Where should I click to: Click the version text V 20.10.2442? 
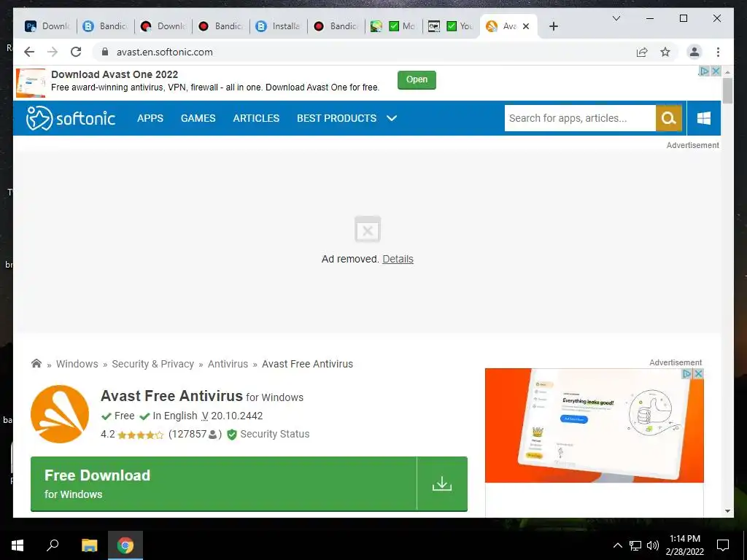coord(232,416)
